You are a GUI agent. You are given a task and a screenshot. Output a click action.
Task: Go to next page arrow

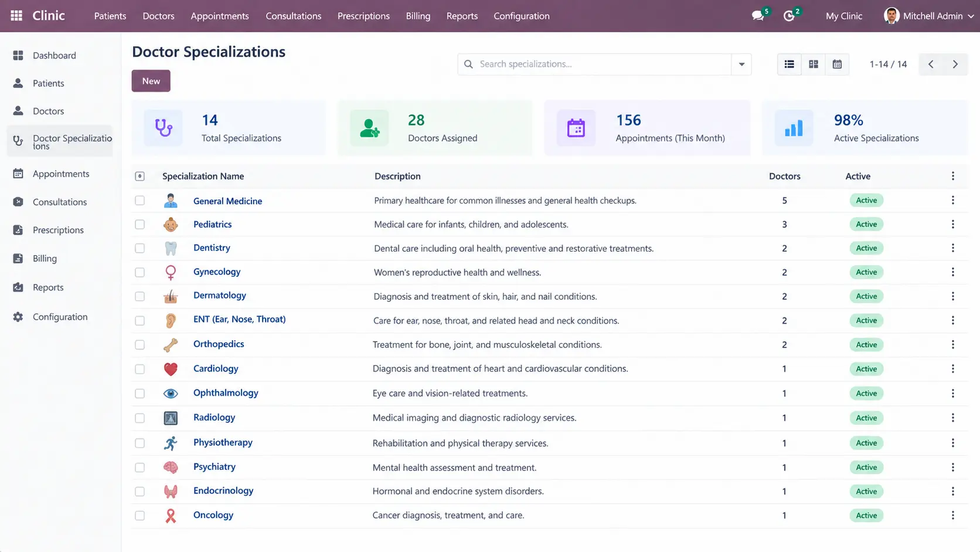(955, 64)
